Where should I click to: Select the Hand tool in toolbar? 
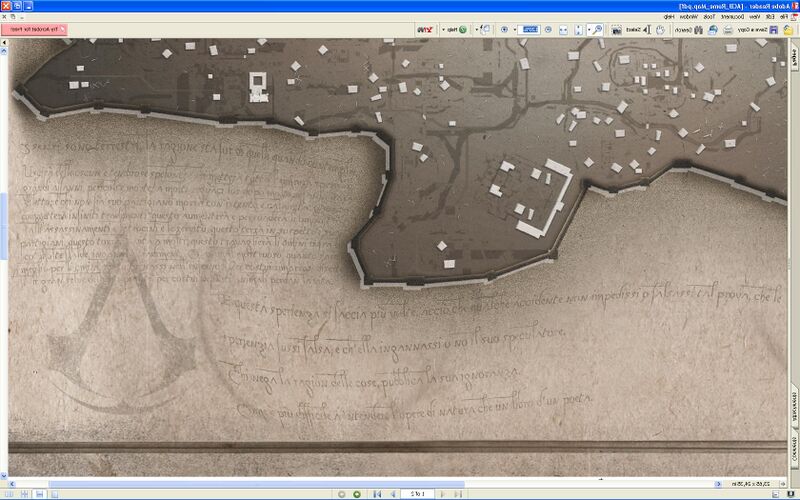[x=661, y=30]
